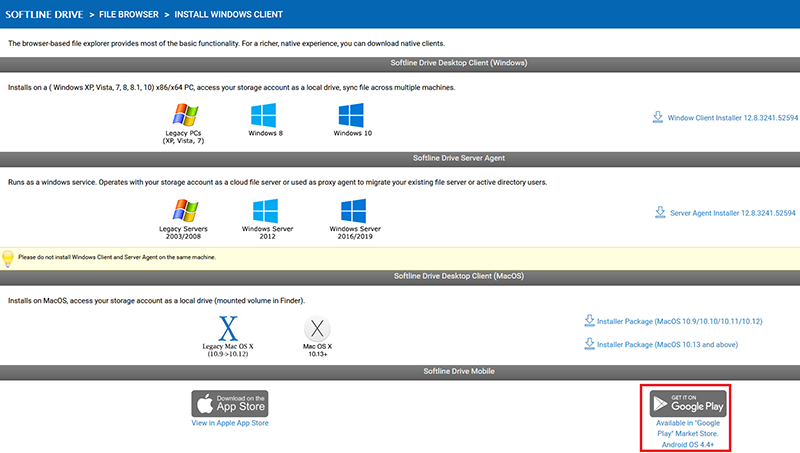This screenshot has height=453, width=800.
Task: Click the Legacy PCs (XP, Vista, 7) icon
Action: pos(183,114)
